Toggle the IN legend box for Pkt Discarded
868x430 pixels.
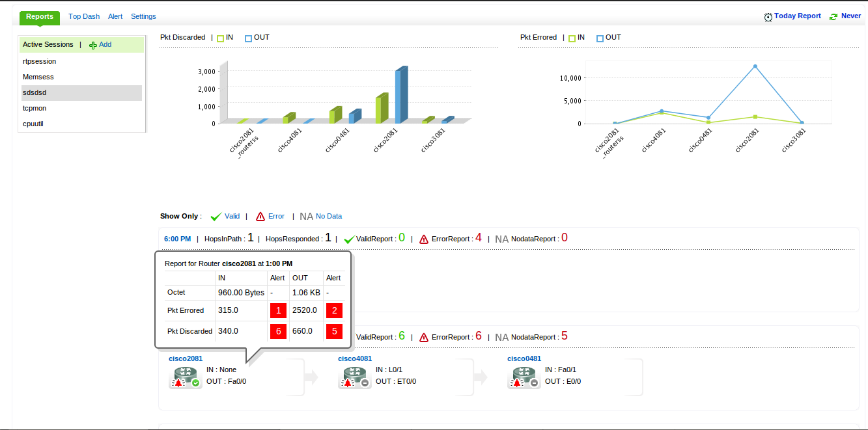(221, 38)
